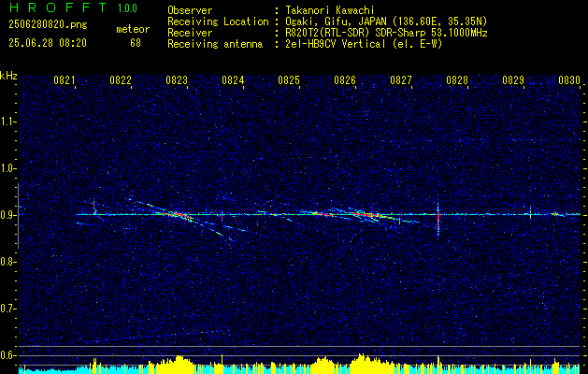The height and width of the screenshot is (374, 588).
Task: Click the 0826 time marker
Action: (345, 80)
